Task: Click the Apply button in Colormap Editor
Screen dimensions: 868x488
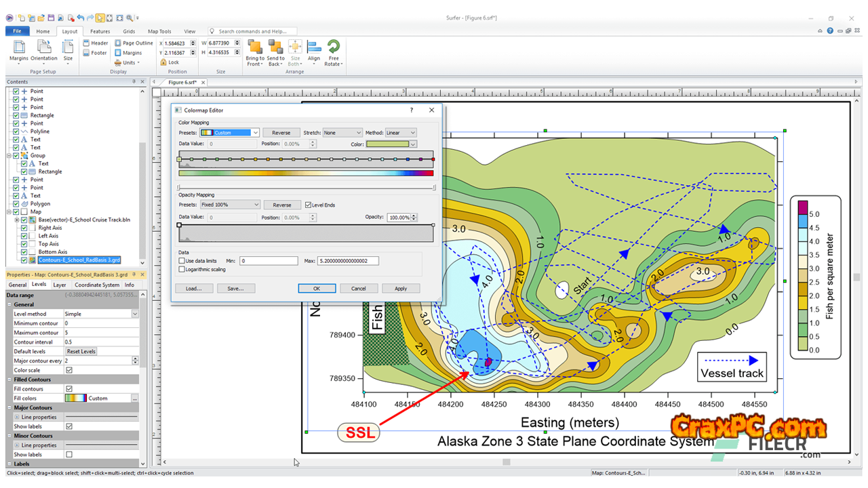Action: click(401, 289)
